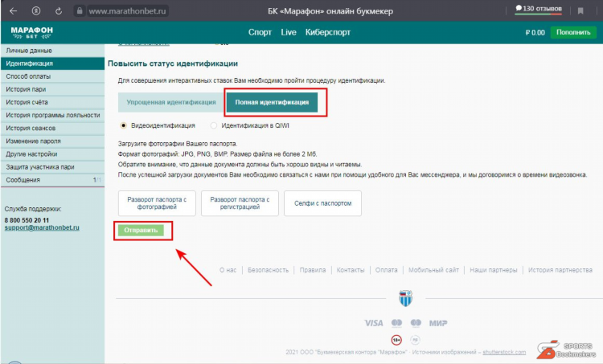The height and width of the screenshot is (364, 603).
Task: Click the Мобильный сайт footer link
Action: [434, 270]
